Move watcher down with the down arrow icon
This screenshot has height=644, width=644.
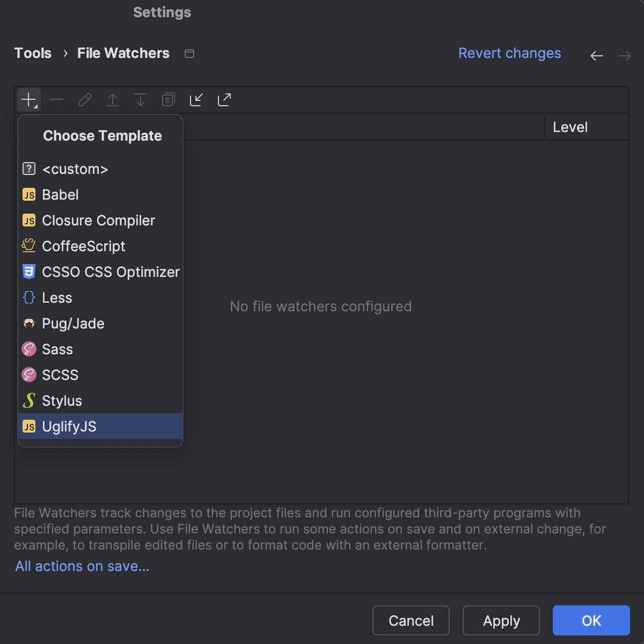[x=140, y=99]
